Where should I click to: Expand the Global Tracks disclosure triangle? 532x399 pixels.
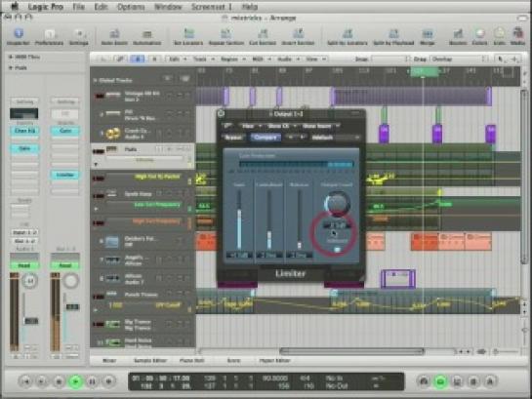tap(96, 80)
